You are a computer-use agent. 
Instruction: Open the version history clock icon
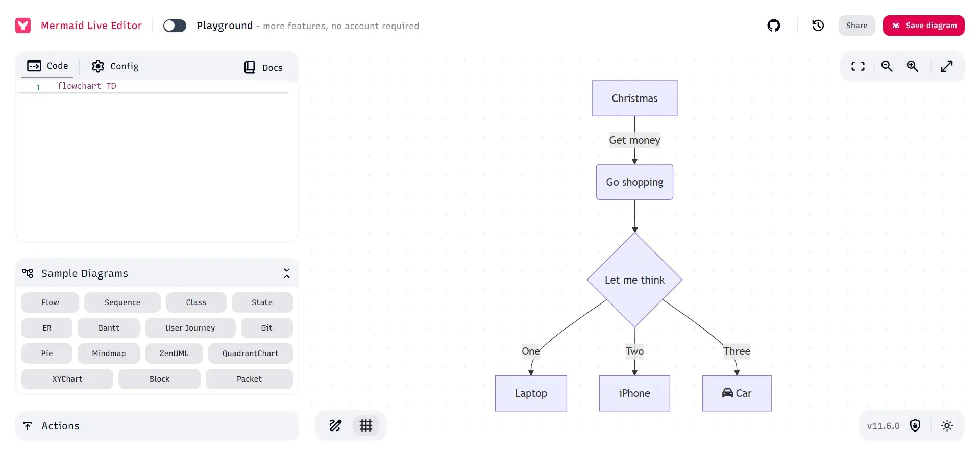pyautogui.click(x=818, y=26)
